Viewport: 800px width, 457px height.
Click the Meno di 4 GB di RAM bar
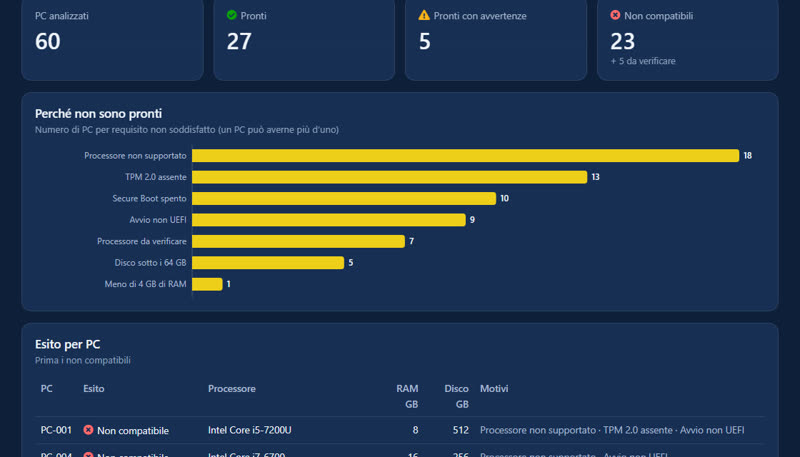[x=207, y=284]
